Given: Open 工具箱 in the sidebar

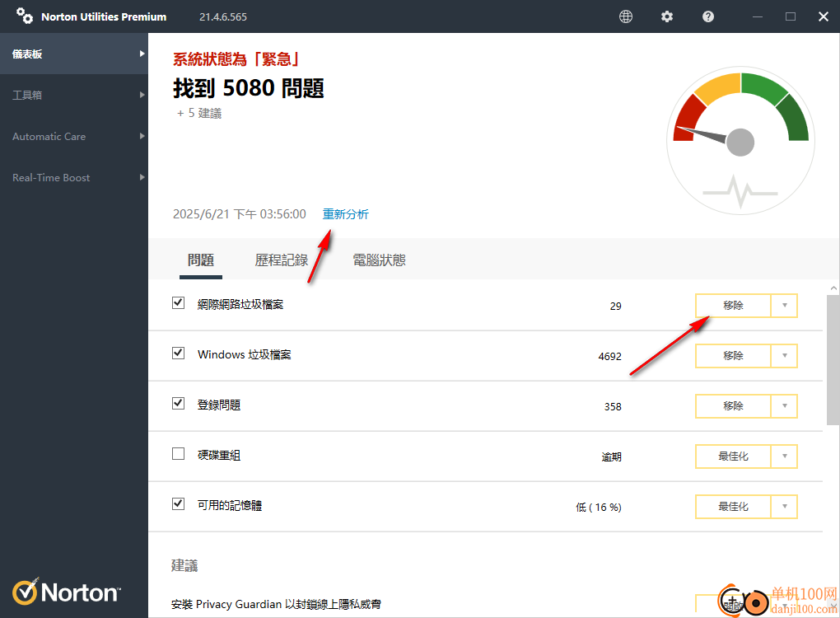Looking at the screenshot, I should (x=74, y=95).
